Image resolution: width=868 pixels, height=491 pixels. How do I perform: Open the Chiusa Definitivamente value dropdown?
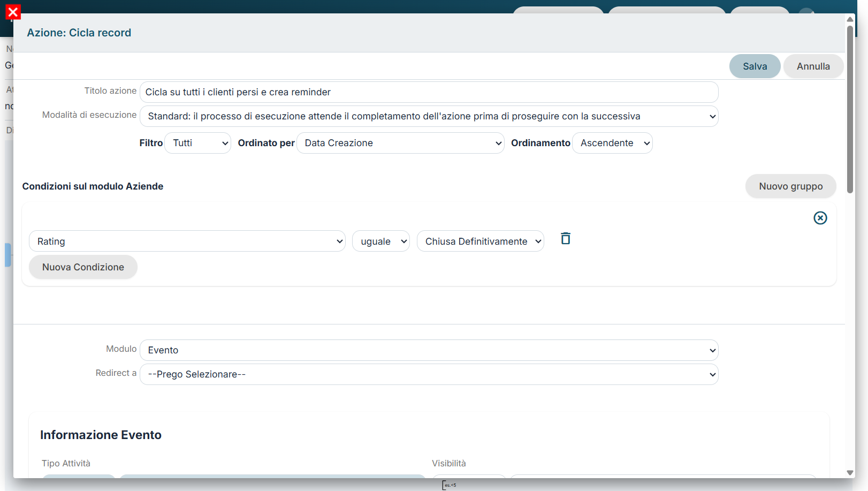(x=481, y=241)
